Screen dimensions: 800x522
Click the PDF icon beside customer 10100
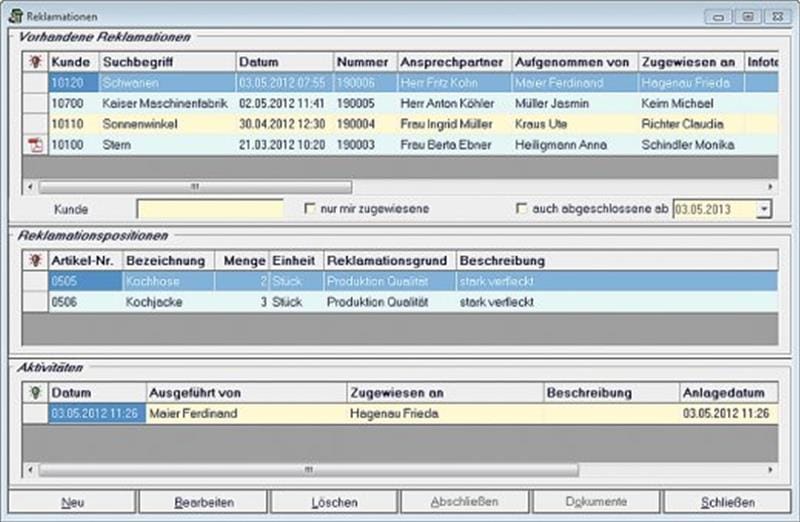point(35,145)
